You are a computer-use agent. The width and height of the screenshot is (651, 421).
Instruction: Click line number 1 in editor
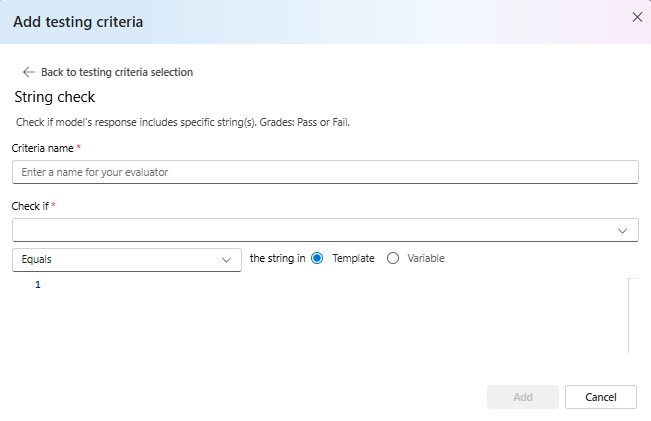(x=38, y=284)
